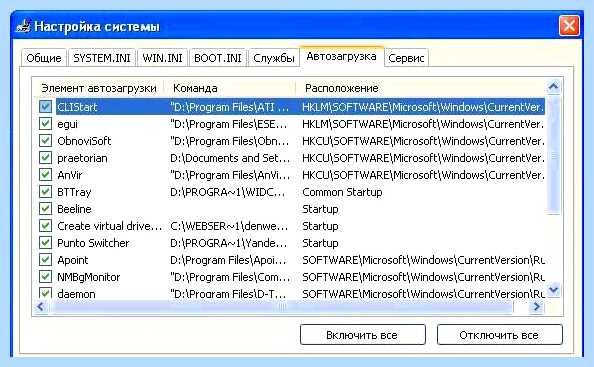The width and height of the screenshot is (594, 367).
Task: Select the daemon item name
Action: pyautogui.click(x=76, y=294)
